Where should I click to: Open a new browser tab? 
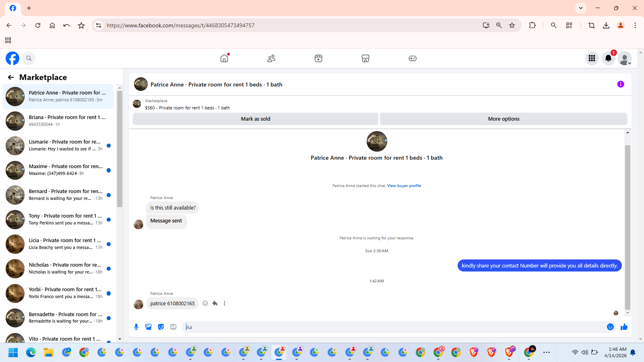29,8
